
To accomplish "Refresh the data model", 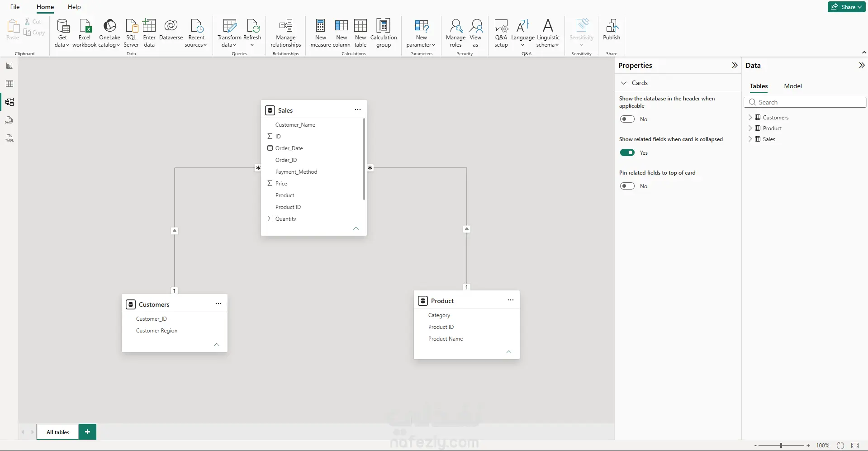I will tap(252, 33).
